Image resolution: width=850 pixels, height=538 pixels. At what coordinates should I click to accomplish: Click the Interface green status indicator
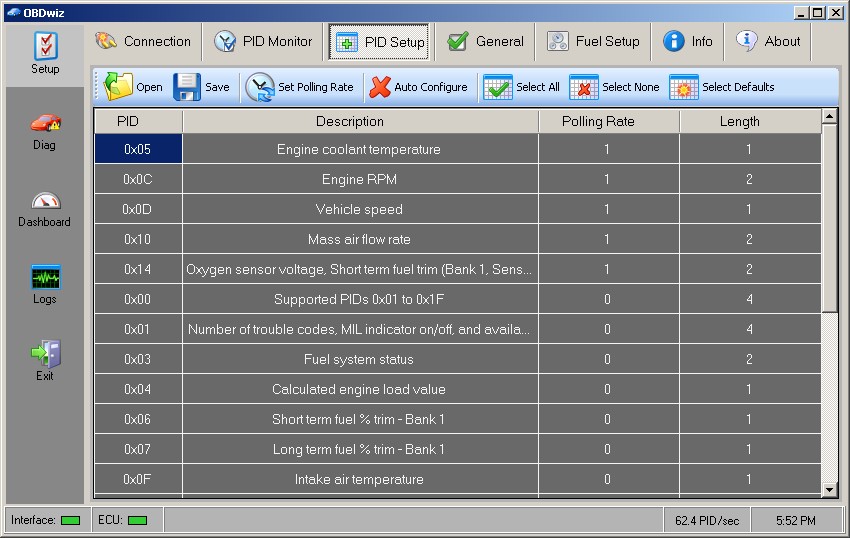[x=70, y=521]
